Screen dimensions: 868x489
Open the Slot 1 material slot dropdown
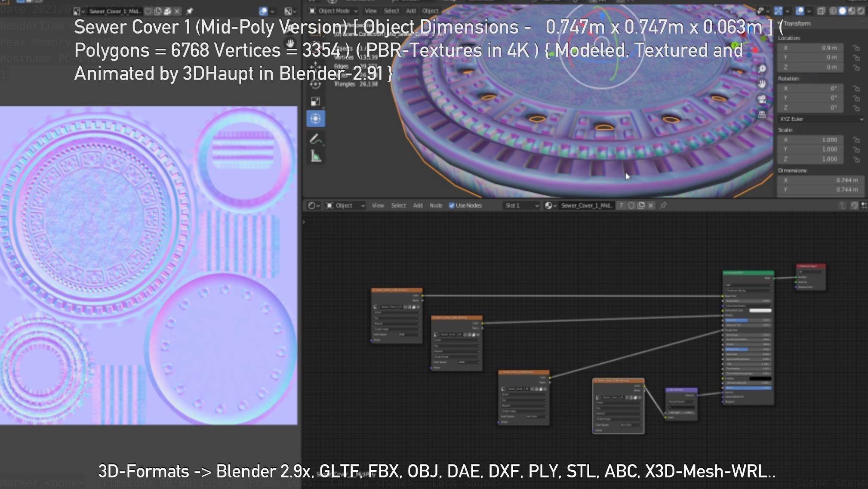coord(522,206)
